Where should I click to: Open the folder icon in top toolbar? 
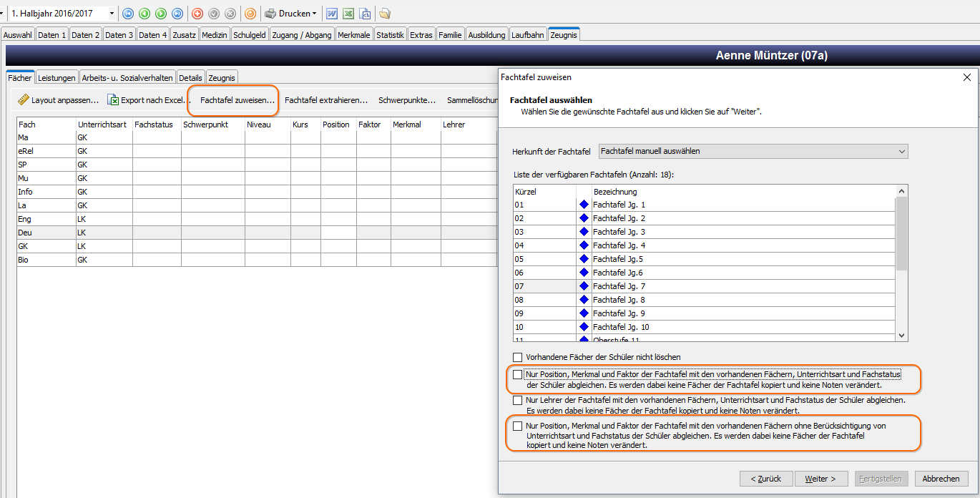coord(385,14)
